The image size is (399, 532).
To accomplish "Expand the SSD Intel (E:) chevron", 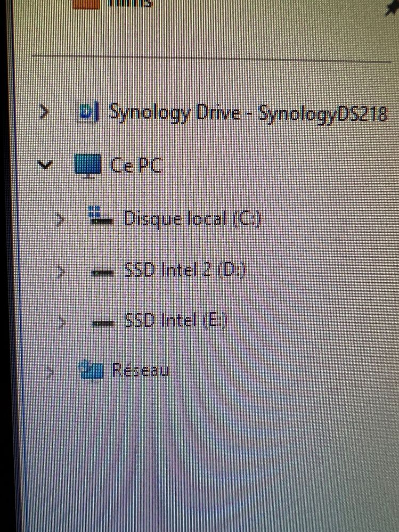I will 61,322.
